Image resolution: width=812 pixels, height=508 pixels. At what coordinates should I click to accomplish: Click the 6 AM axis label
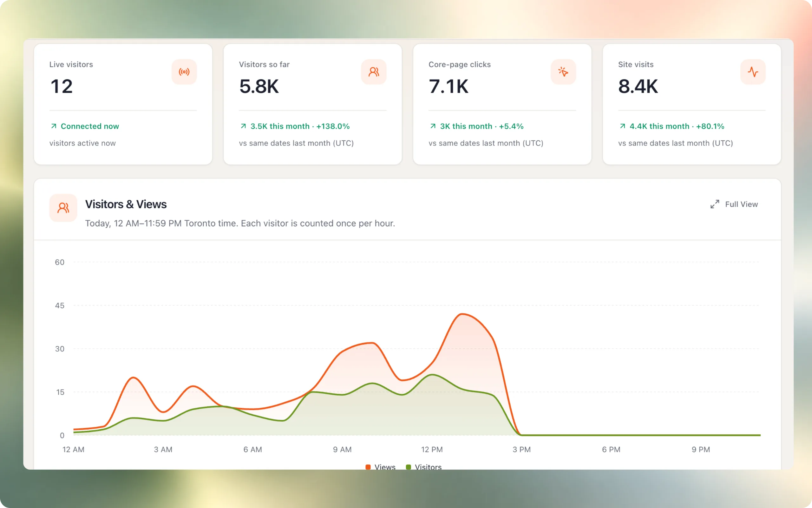(253, 450)
